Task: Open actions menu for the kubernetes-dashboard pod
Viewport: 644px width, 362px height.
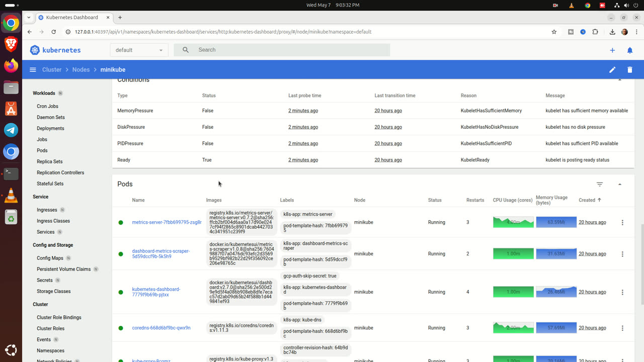Action: 622,292
